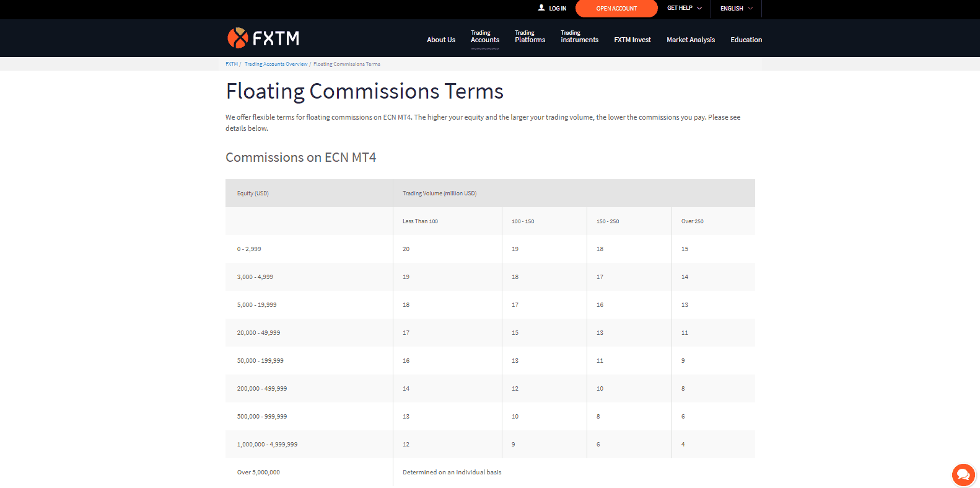Image resolution: width=980 pixels, height=488 pixels.
Task: Click the FXTM logo
Action: [263, 38]
